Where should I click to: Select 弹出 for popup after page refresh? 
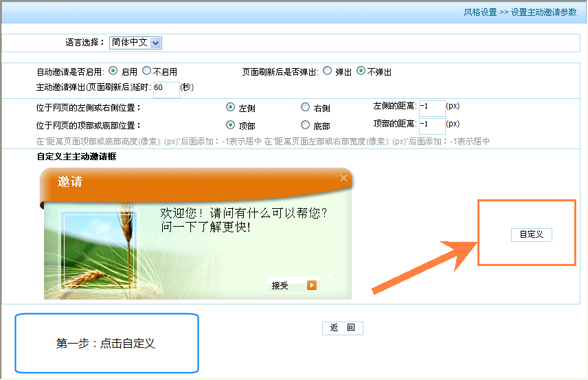327,71
